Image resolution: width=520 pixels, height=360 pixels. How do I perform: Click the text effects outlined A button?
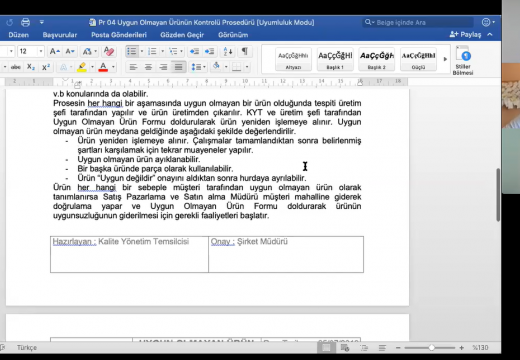click(63, 67)
